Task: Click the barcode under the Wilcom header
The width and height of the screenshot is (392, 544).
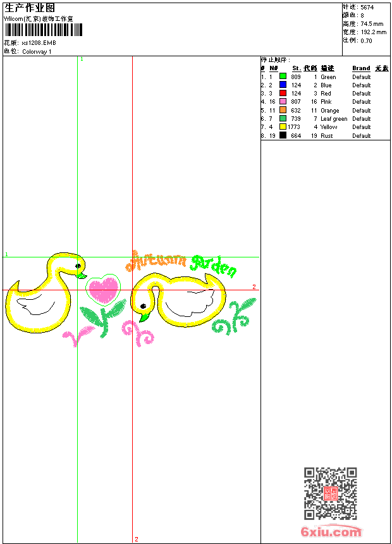Action: (44, 30)
